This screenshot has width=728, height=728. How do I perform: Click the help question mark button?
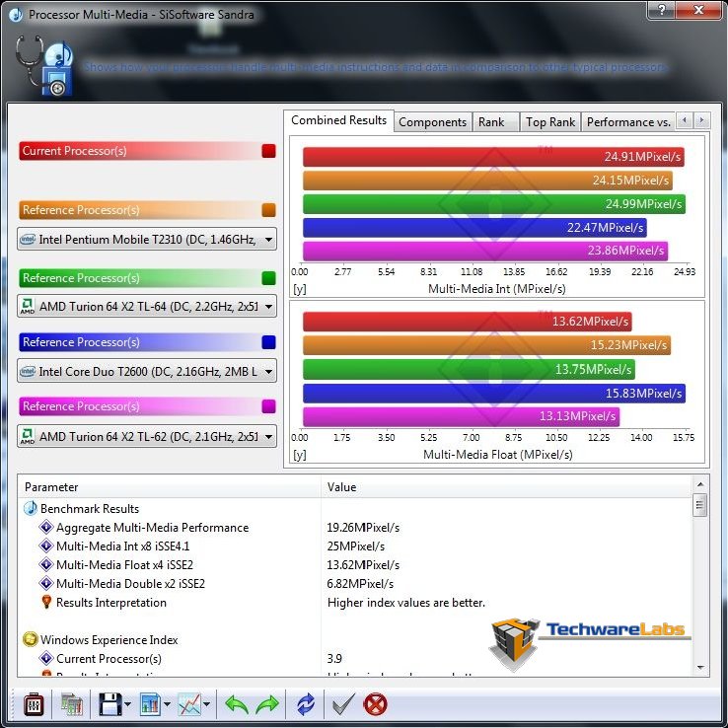(662, 9)
